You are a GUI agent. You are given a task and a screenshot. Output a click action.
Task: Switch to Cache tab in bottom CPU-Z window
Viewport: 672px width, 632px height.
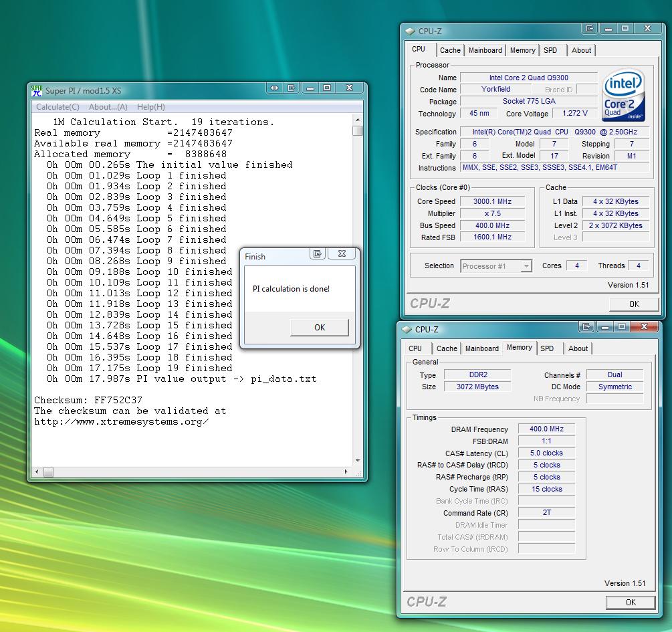[447, 348]
